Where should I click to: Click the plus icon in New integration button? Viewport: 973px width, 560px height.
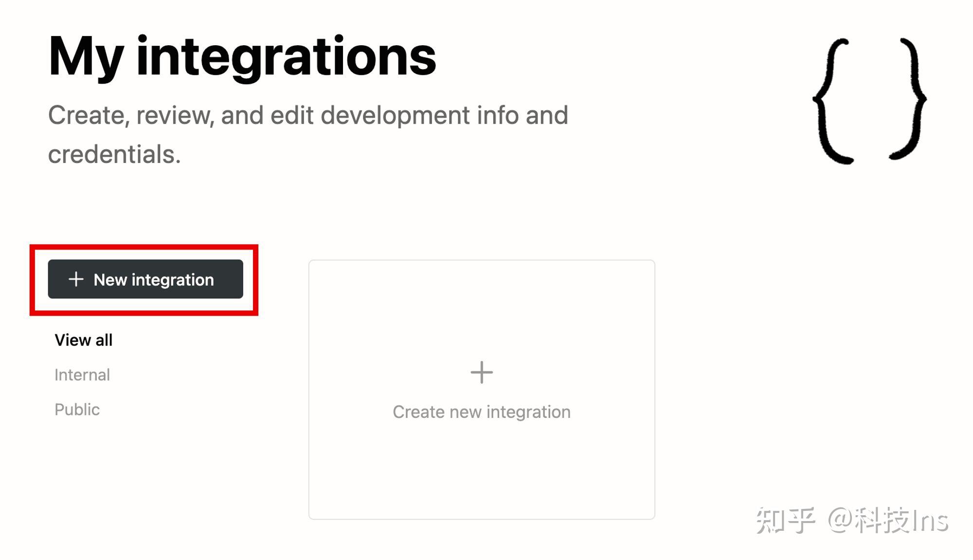coord(76,279)
